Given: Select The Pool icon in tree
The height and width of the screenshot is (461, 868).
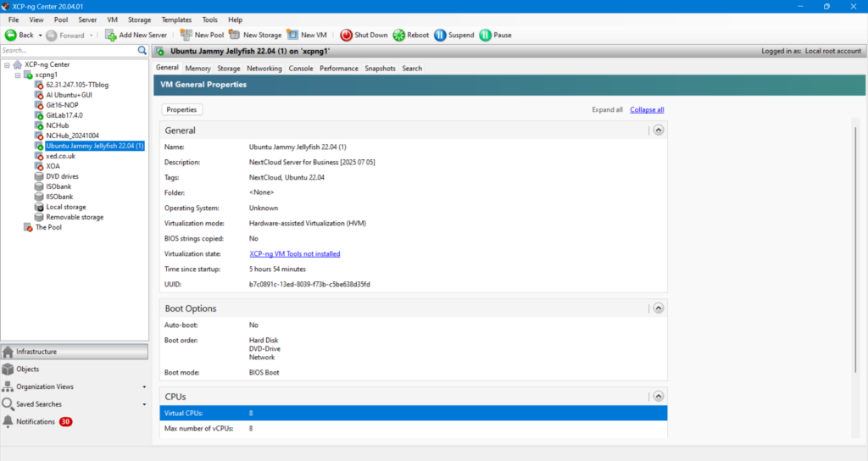Looking at the screenshot, I should (28, 227).
